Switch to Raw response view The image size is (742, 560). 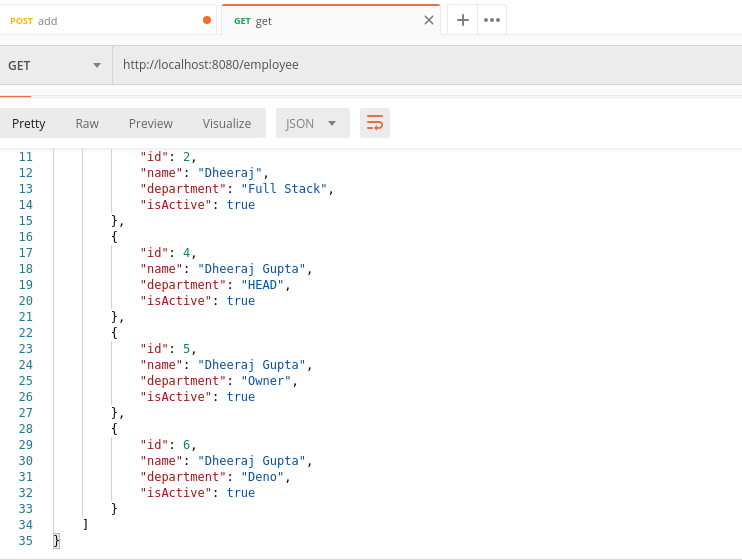(87, 123)
